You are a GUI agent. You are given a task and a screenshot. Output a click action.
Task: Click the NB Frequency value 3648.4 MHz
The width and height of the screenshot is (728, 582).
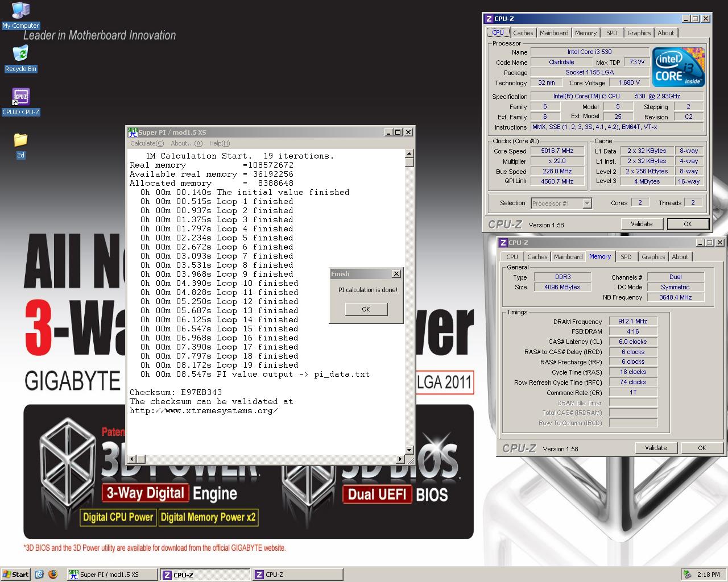[675, 297]
